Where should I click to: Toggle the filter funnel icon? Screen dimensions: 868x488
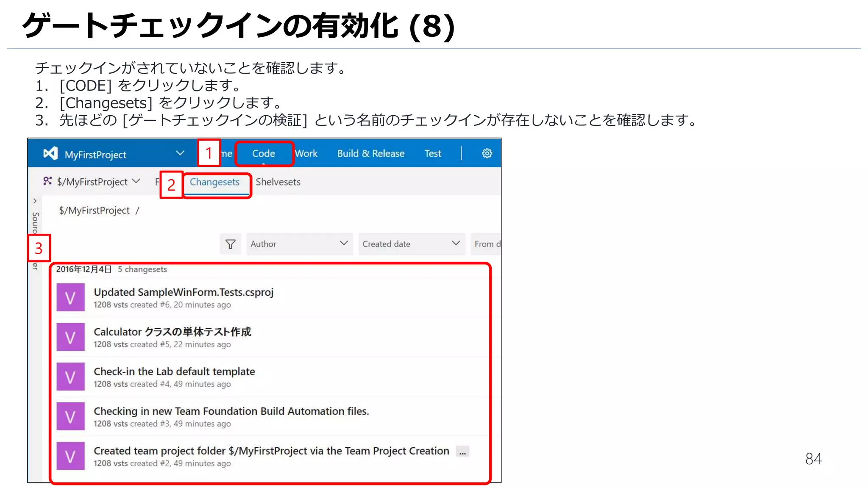(x=231, y=244)
